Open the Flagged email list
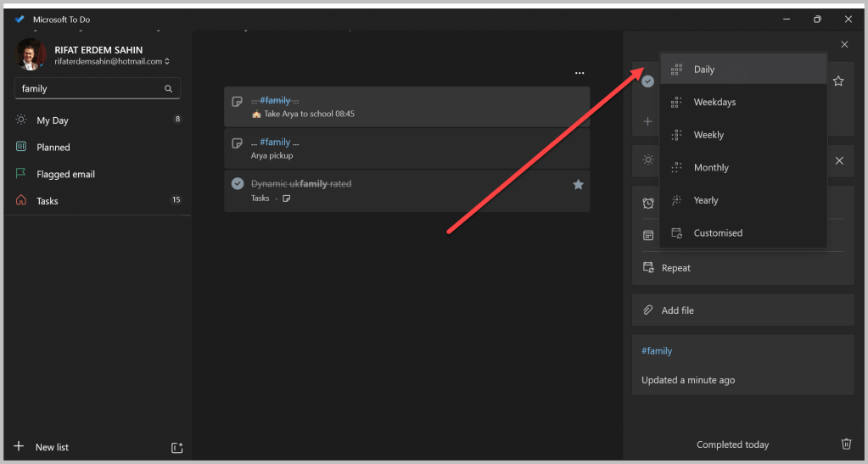 click(x=98, y=174)
